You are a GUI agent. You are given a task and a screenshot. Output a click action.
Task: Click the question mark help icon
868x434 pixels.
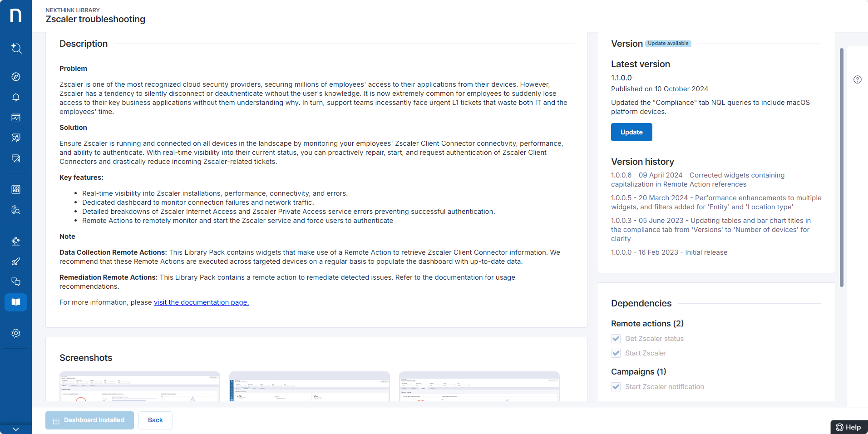(x=857, y=79)
